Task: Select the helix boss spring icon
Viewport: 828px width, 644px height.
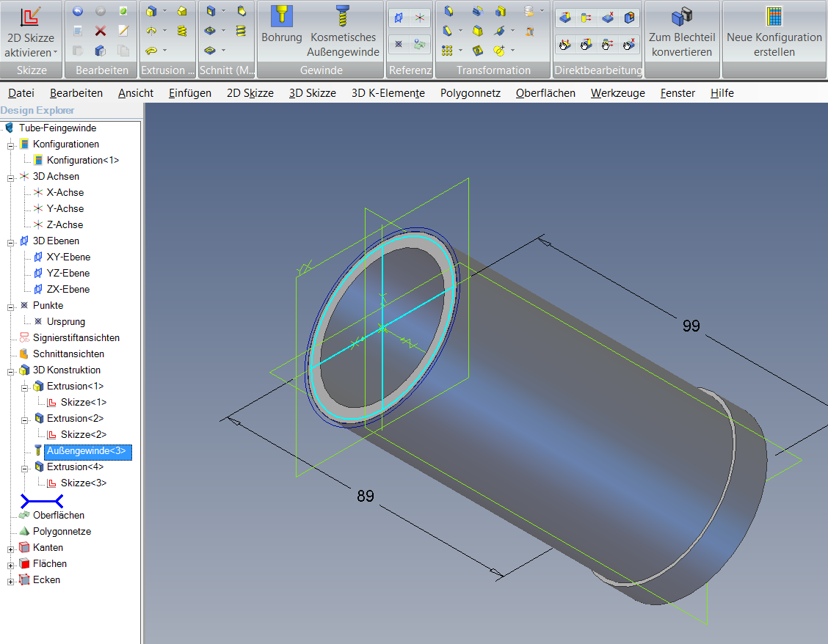Action: [x=182, y=31]
